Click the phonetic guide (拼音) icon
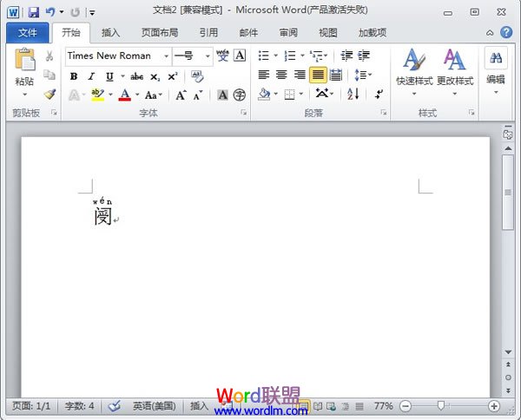 tap(222, 55)
